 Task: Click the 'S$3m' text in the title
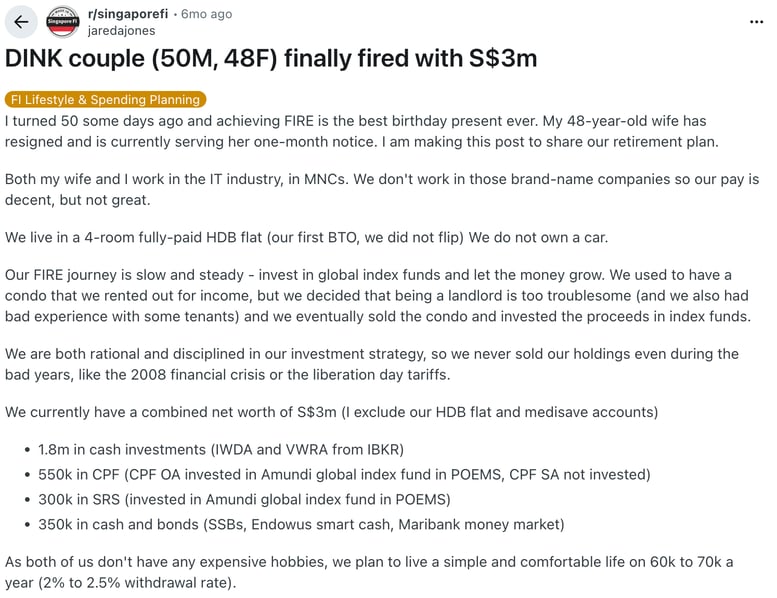(x=503, y=58)
